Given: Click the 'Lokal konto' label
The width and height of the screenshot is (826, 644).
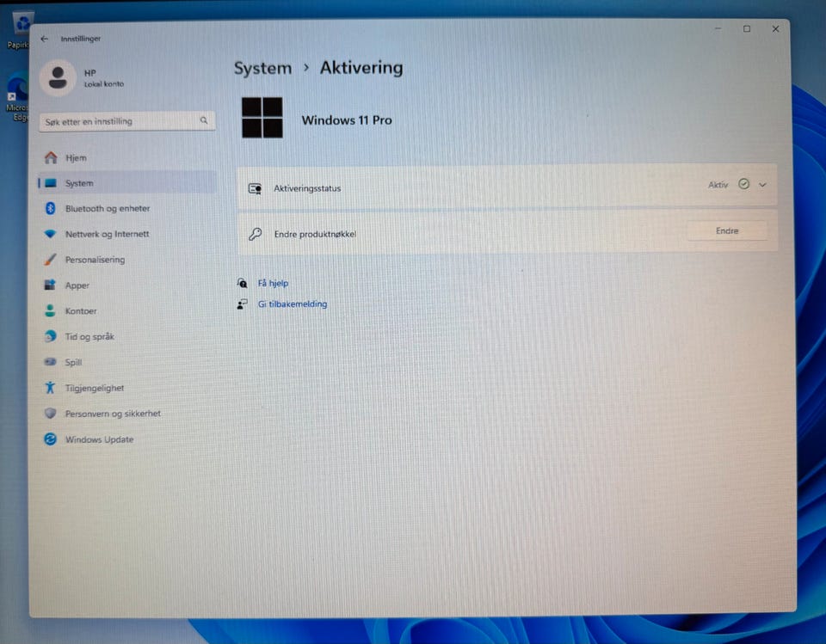Looking at the screenshot, I should tap(104, 84).
